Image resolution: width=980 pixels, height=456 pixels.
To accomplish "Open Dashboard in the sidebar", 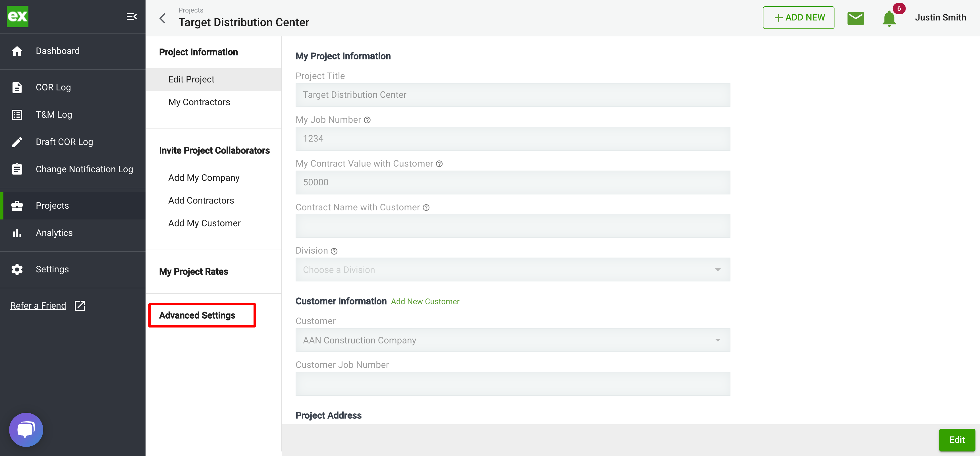I will 73,51.
